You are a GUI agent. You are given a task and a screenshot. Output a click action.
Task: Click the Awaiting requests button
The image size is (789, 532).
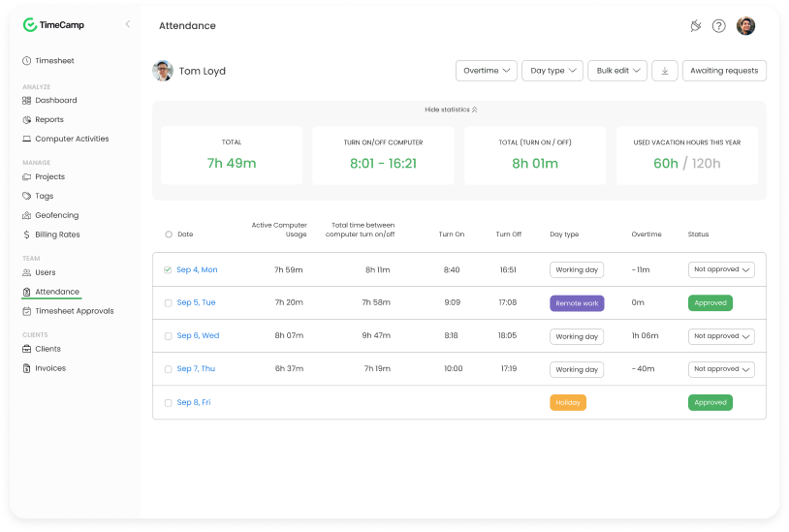(x=724, y=71)
